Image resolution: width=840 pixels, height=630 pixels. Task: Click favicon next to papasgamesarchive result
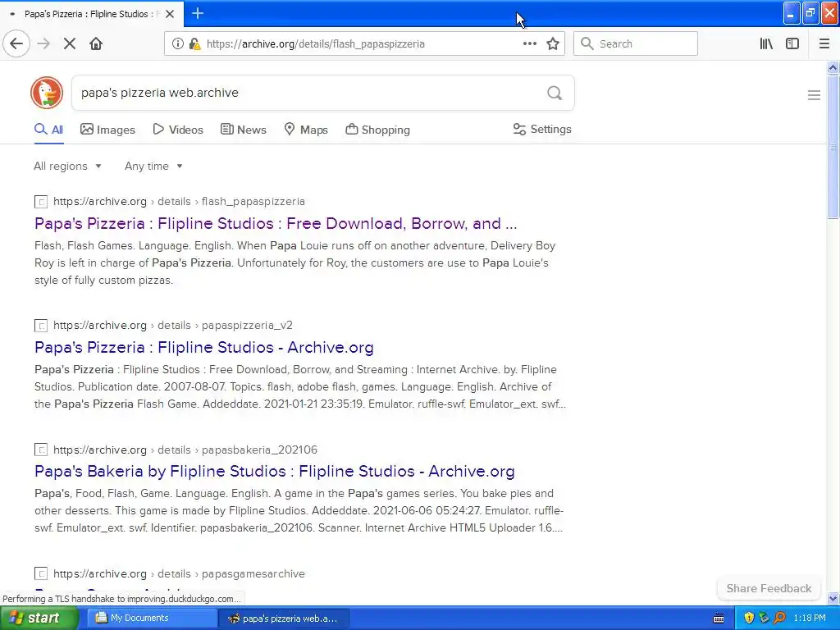pyautogui.click(x=41, y=573)
